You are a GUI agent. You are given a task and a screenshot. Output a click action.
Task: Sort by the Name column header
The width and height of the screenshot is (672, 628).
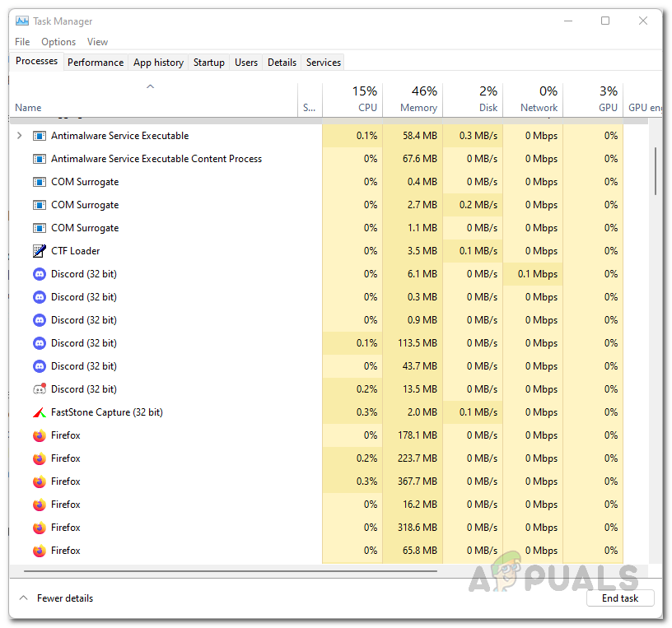click(153, 100)
